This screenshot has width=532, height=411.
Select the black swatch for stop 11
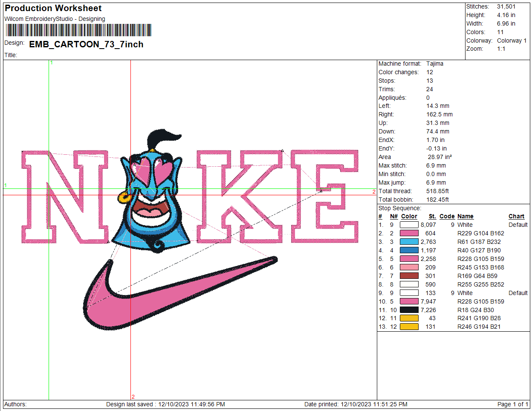(409, 310)
